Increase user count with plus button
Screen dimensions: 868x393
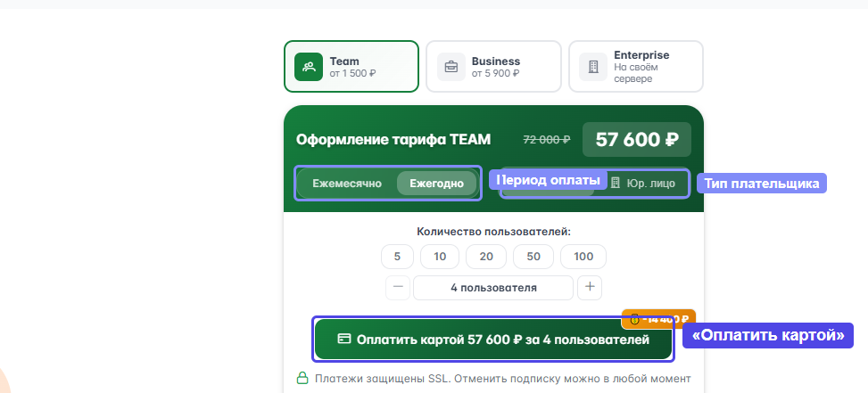tap(590, 288)
